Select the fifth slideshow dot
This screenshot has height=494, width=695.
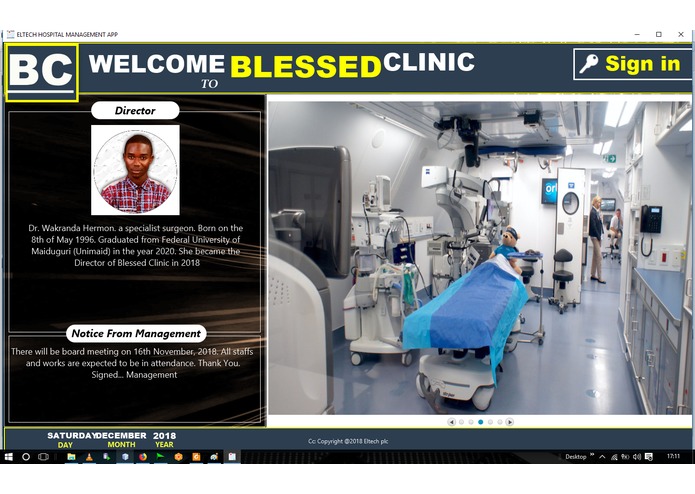coord(500,422)
